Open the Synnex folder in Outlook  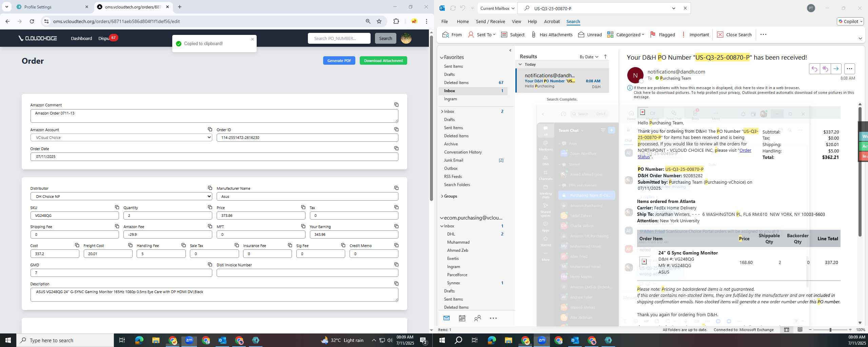click(x=453, y=283)
